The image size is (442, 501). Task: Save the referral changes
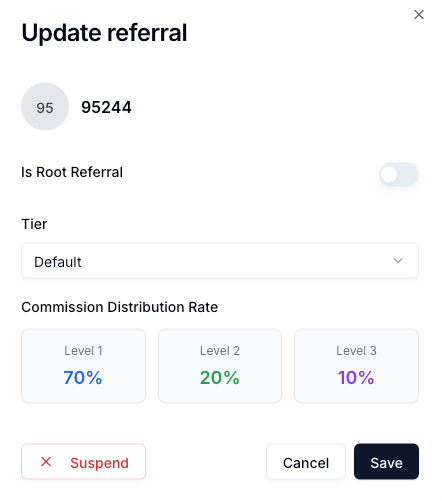[386, 462]
